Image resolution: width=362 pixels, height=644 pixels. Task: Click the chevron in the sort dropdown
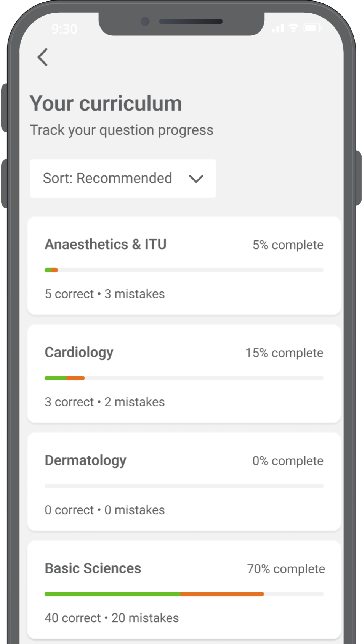[x=196, y=179]
